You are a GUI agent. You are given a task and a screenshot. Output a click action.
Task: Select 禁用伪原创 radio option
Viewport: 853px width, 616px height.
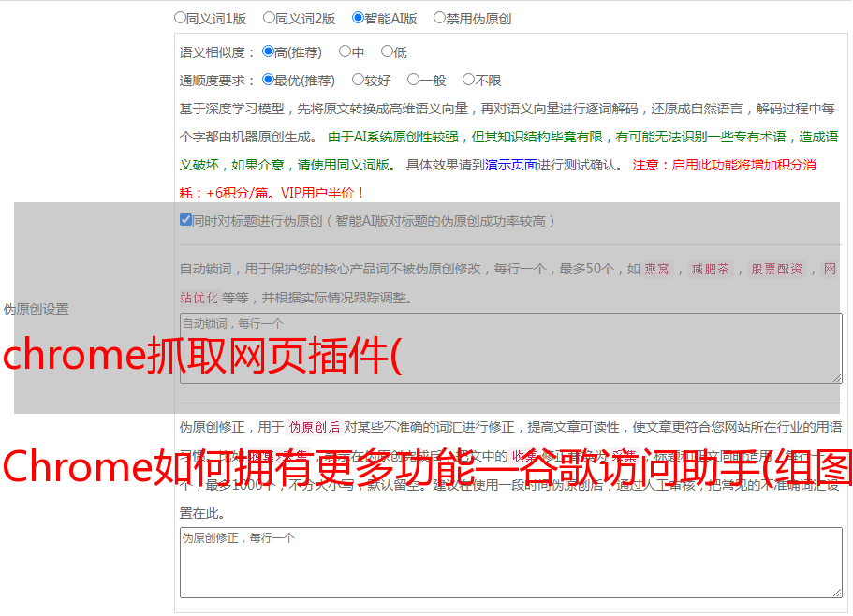439,18
